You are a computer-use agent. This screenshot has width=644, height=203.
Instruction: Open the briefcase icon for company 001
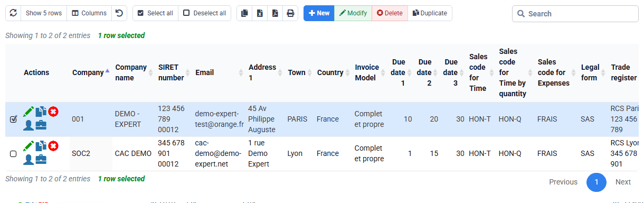tap(41, 125)
